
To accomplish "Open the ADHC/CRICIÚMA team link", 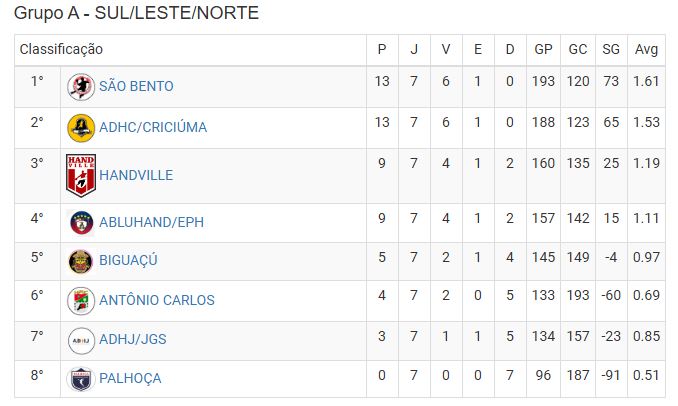I will tap(153, 127).
